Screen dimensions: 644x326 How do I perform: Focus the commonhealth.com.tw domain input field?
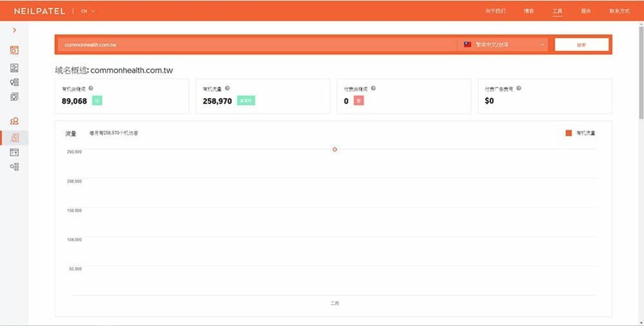(x=257, y=45)
